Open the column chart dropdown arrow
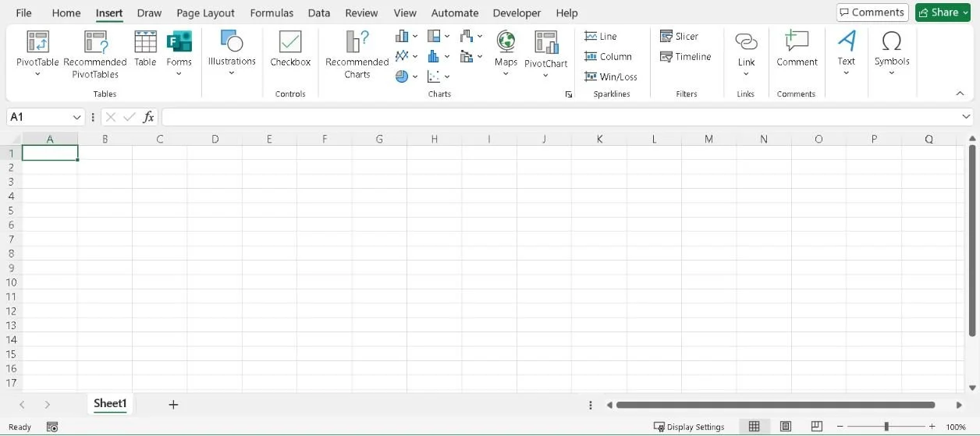 point(415,36)
